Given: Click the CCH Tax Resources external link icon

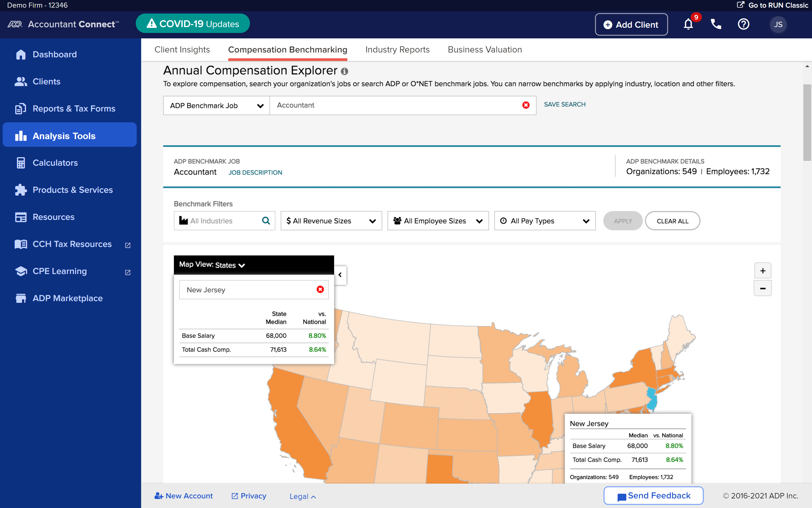Looking at the screenshot, I should [x=127, y=245].
